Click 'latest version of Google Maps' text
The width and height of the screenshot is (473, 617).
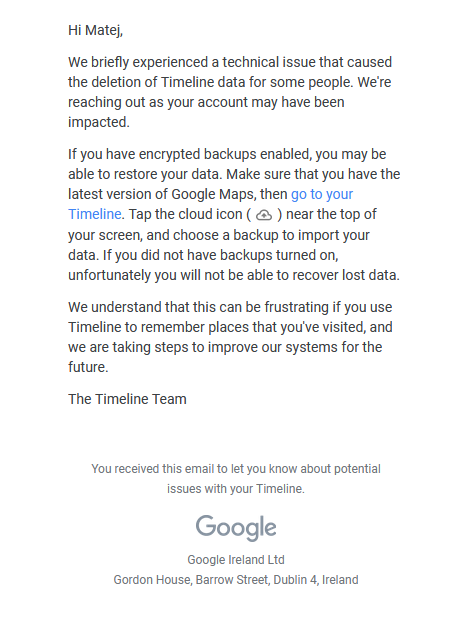click(x=162, y=194)
